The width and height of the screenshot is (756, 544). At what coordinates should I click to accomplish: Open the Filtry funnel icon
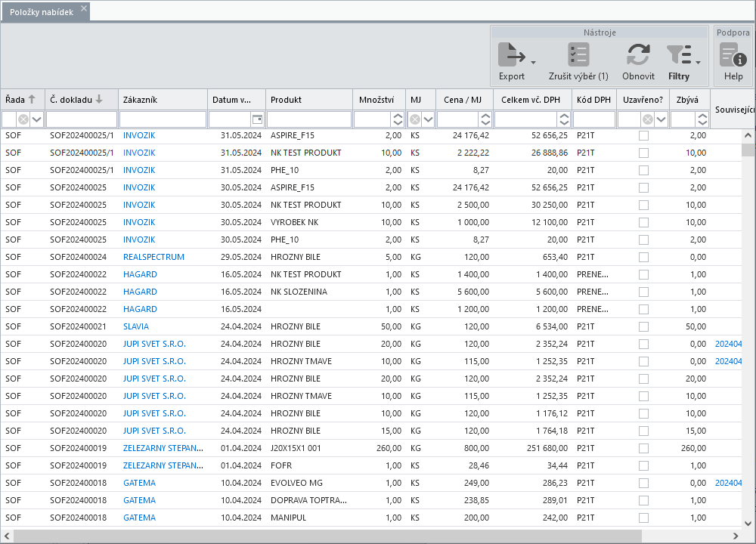(x=679, y=54)
